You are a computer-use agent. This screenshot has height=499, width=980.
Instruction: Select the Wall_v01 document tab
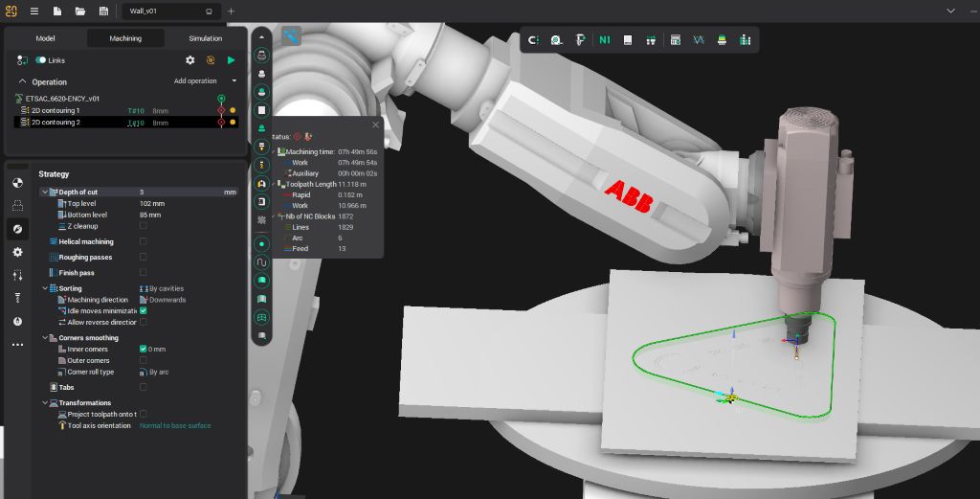coord(170,11)
